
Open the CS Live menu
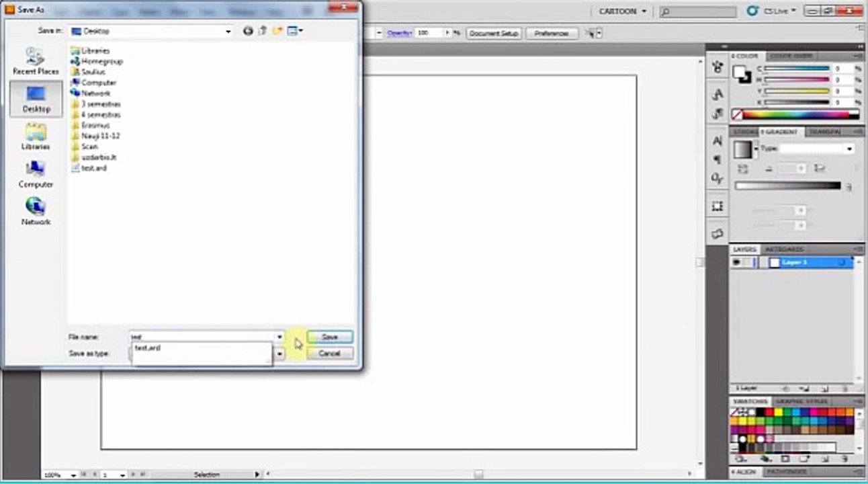771,11
